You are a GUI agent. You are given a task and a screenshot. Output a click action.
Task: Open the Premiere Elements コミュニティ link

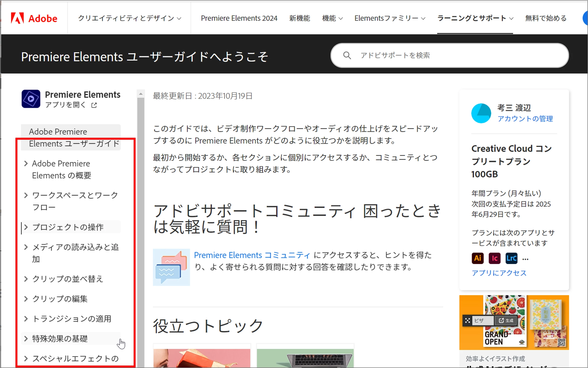click(252, 255)
